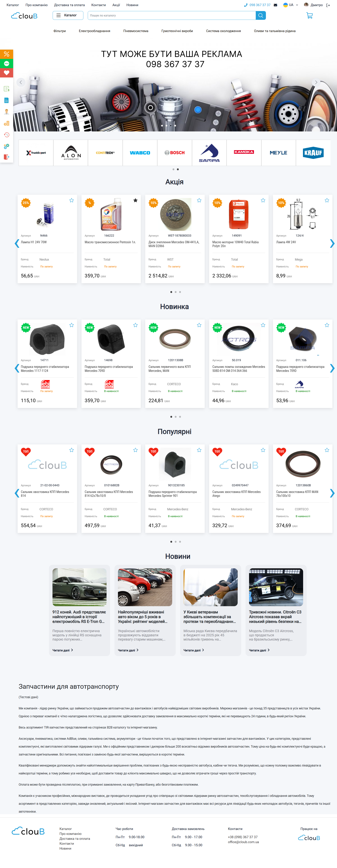Go to next banner slide arrow

coord(316,82)
